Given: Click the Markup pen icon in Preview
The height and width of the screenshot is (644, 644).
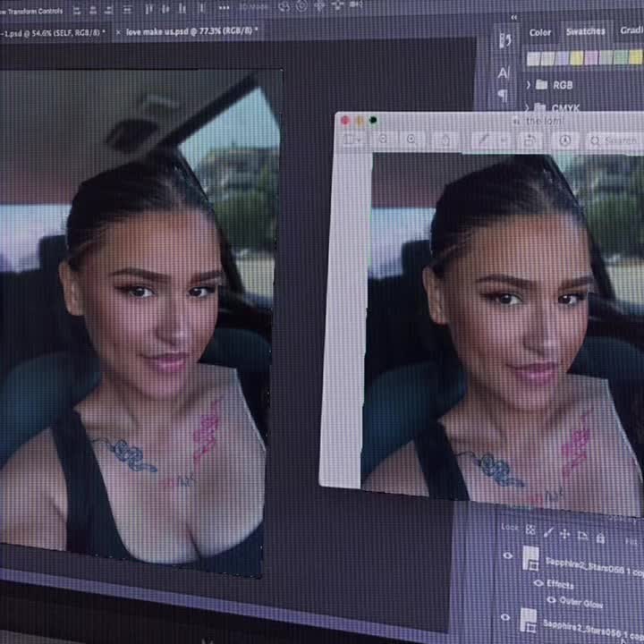Looking at the screenshot, I should [483, 140].
